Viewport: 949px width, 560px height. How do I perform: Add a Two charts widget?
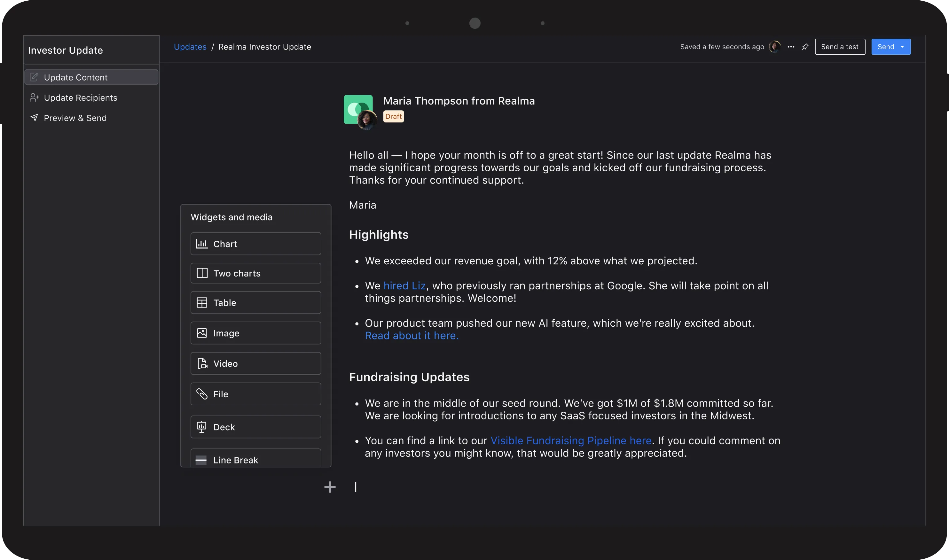pos(255,273)
